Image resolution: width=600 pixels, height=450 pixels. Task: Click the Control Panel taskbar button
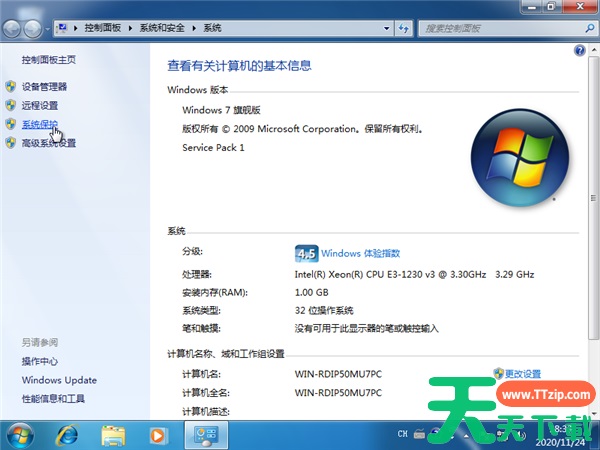point(208,435)
